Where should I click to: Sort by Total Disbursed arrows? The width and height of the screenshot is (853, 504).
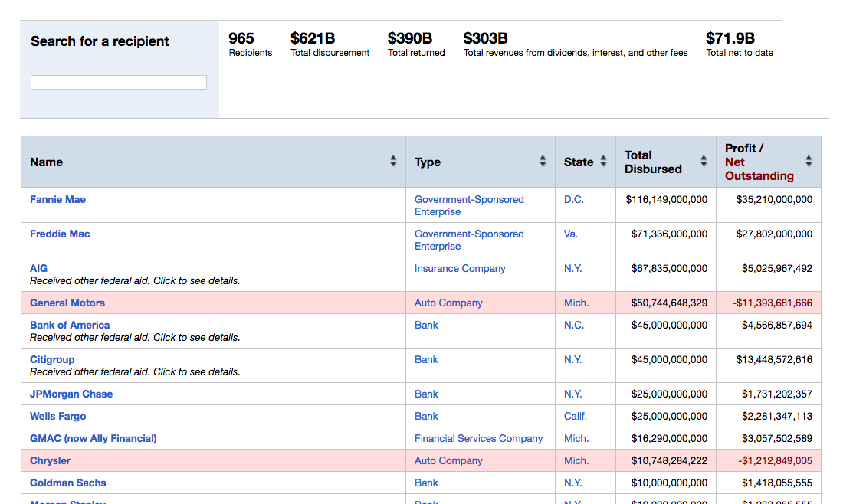704,161
